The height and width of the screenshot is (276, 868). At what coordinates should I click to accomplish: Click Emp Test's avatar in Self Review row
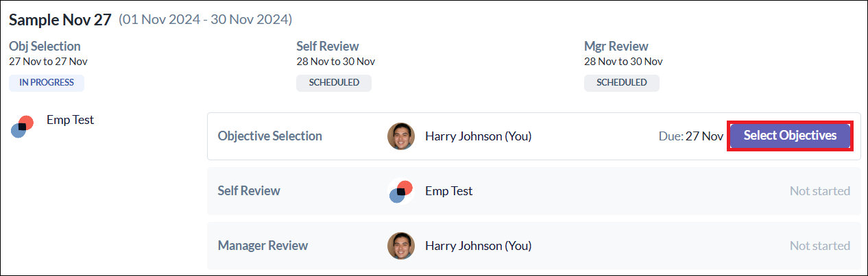400,191
